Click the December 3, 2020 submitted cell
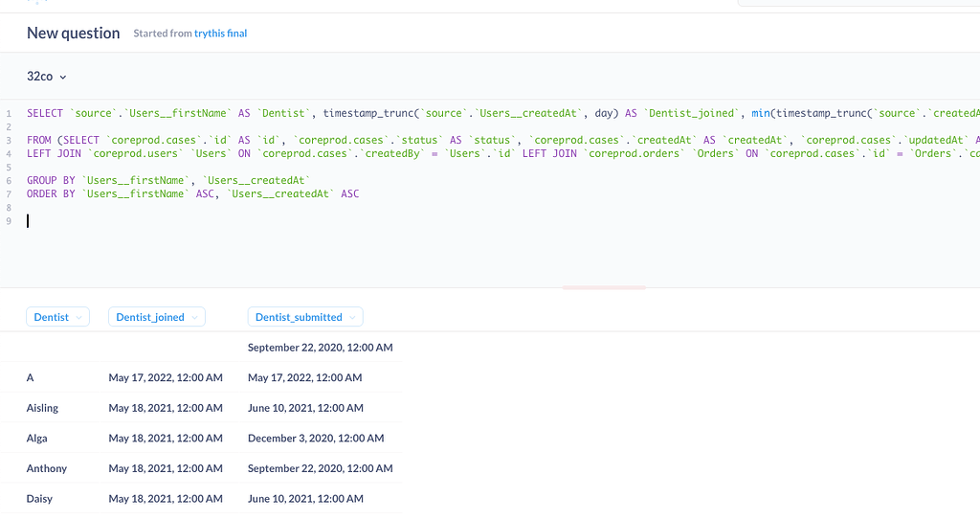This screenshot has width=980, height=520. (316, 438)
